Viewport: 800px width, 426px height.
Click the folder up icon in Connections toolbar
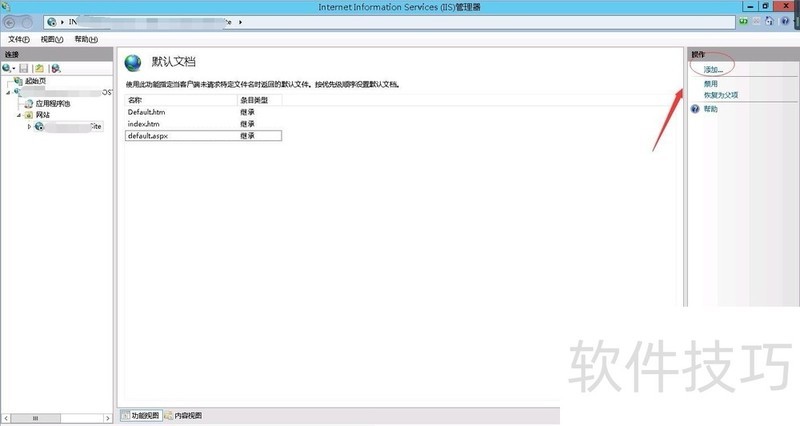[39, 68]
